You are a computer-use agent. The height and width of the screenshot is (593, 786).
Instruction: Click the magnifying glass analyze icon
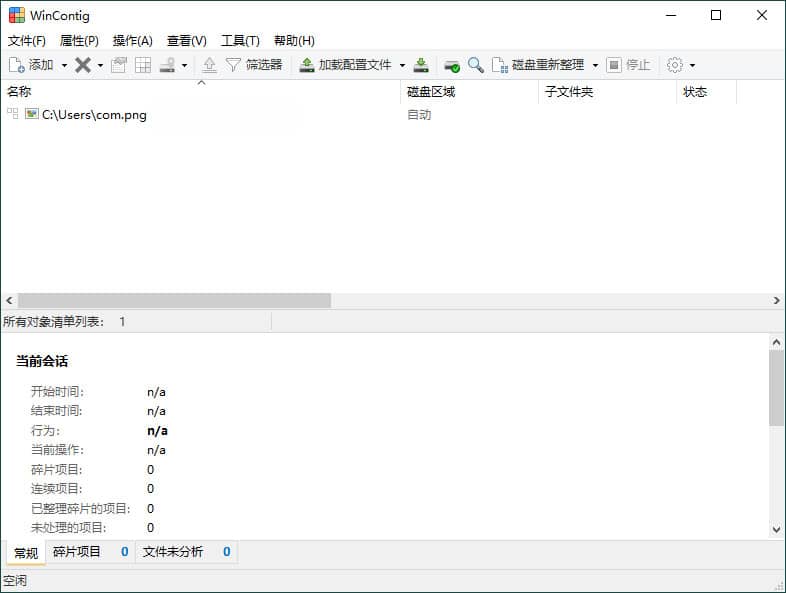coord(476,65)
